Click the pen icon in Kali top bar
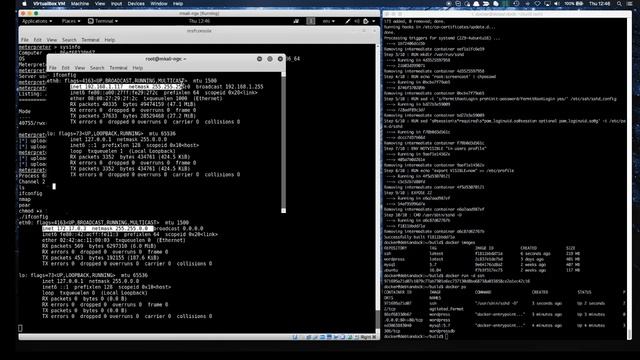 click(x=348, y=21)
